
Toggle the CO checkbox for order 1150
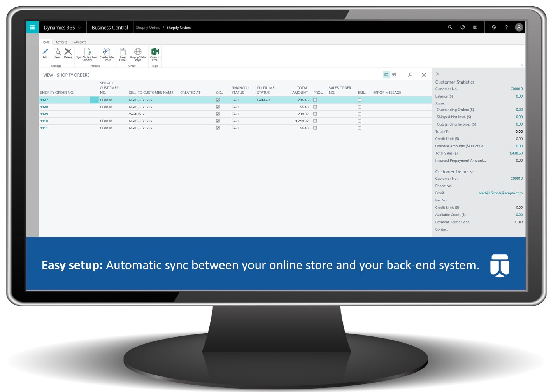tap(218, 121)
